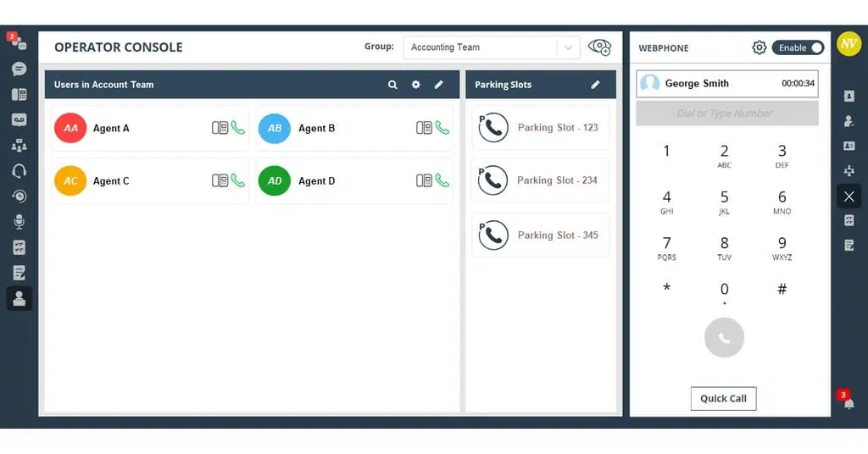Click the AD avatar of Agent D
Screen dimensions: 868x454
[x=275, y=180]
